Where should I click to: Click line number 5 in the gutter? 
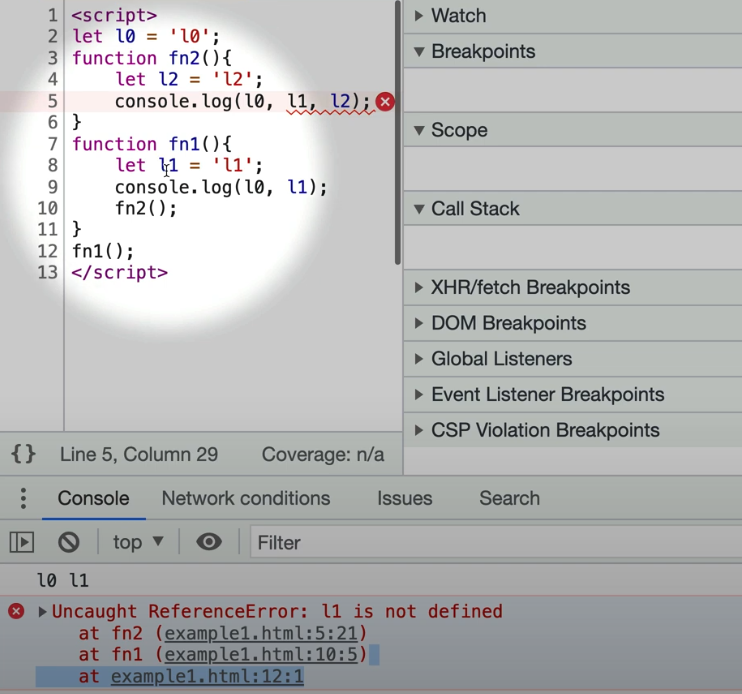[x=53, y=101]
